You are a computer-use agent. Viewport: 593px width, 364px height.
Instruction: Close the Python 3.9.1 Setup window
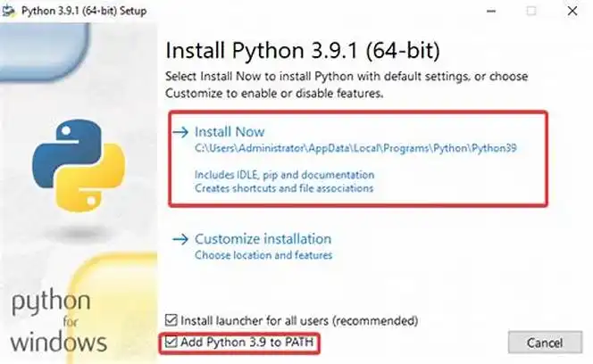[572, 11]
